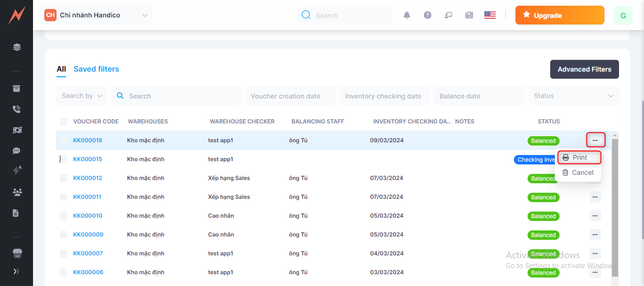Click the Advanced Filters button
The width and height of the screenshot is (644, 286).
(x=584, y=69)
